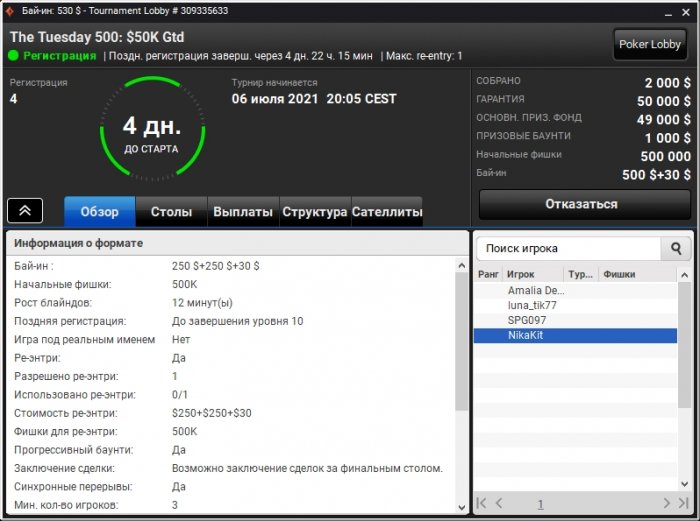The width and height of the screenshot is (700, 521).
Task: Click the green registration status indicator
Action: [13, 55]
